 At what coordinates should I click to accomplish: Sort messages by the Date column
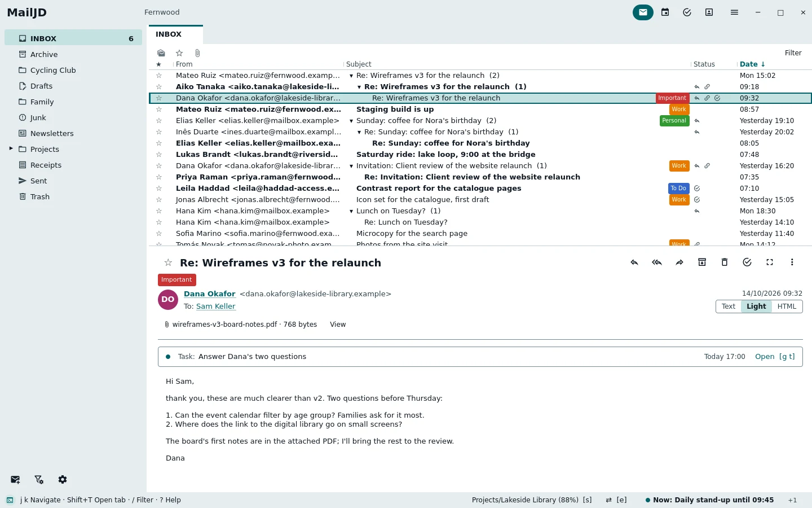click(x=752, y=64)
